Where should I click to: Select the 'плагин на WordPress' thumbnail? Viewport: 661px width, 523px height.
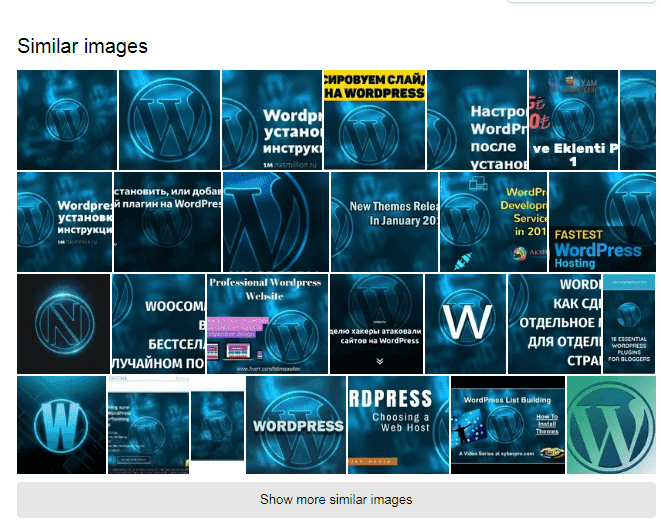click(x=167, y=222)
